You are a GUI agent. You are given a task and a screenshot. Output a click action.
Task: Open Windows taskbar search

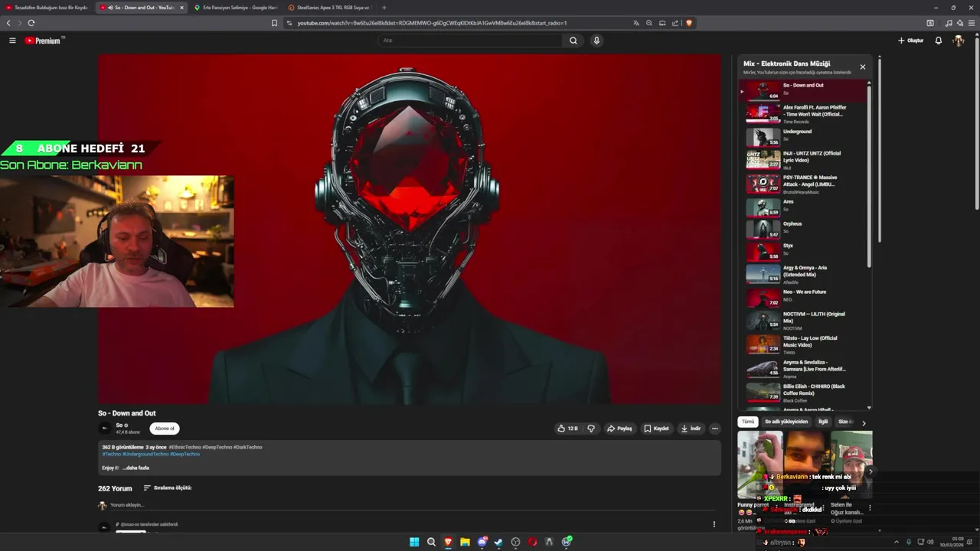pyautogui.click(x=431, y=542)
